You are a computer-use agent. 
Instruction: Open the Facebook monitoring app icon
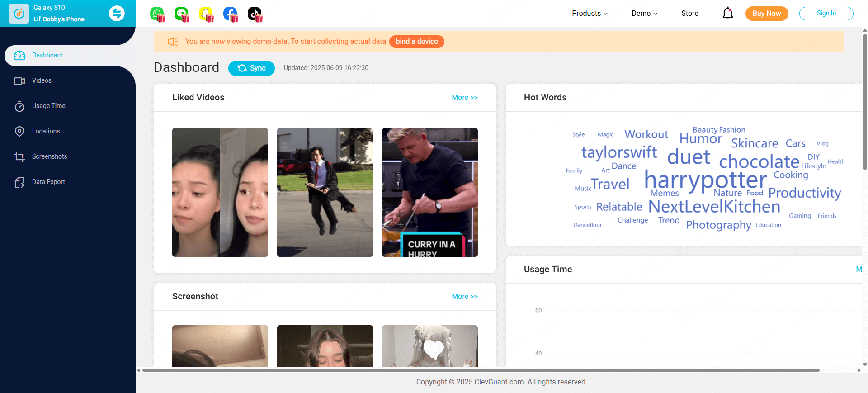pyautogui.click(x=231, y=14)
